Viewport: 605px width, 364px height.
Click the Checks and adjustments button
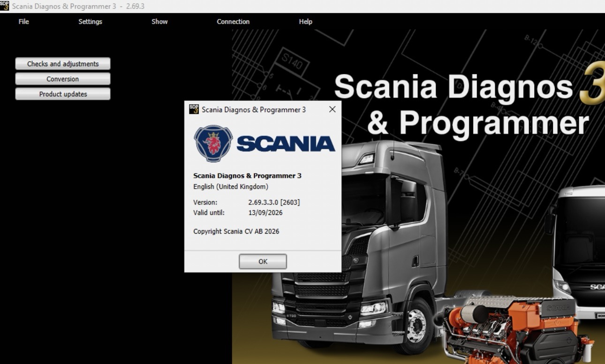pos(63,64)
